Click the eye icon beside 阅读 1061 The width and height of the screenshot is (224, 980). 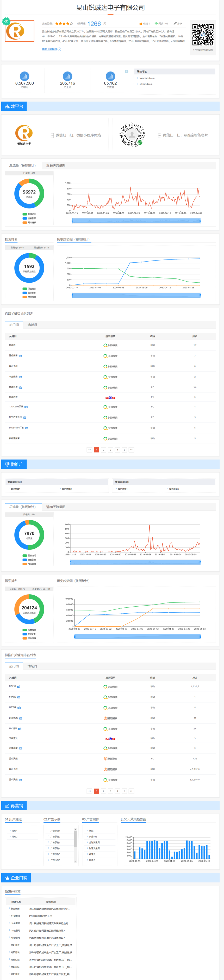pyautogui.click(x=156, y=24)
